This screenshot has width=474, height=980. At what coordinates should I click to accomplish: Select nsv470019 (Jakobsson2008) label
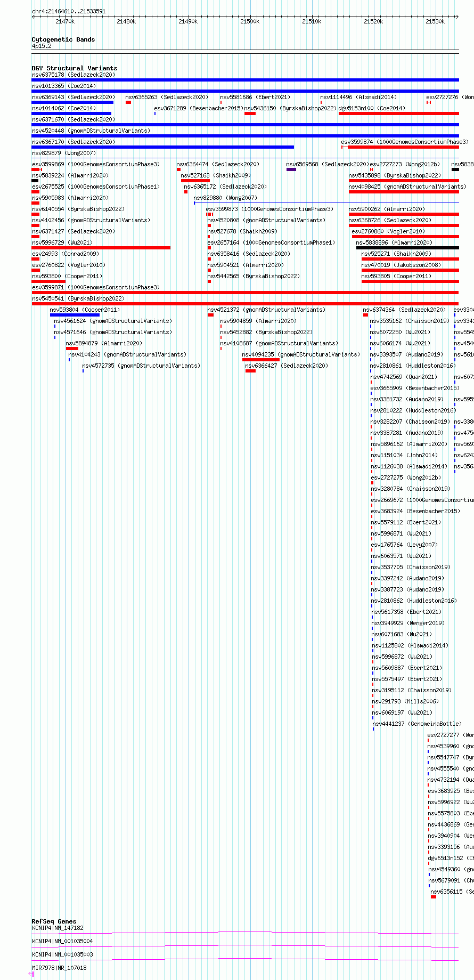[402, 265]
